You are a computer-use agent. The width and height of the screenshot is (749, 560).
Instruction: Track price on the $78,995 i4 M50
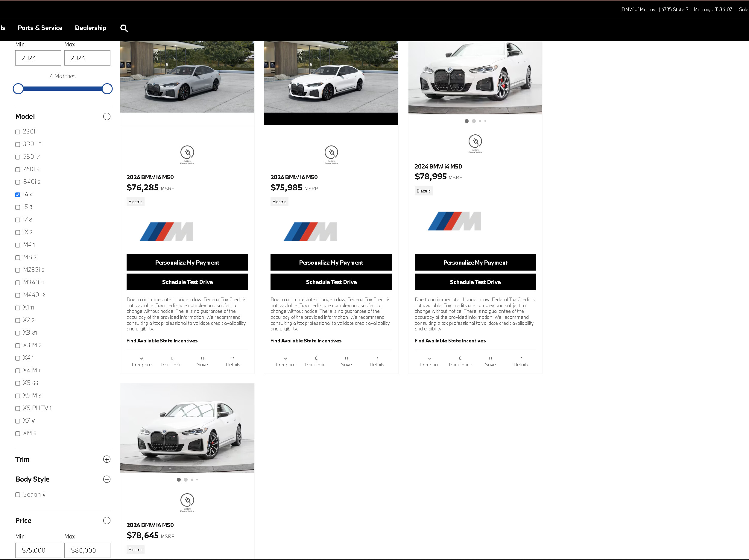460,362
